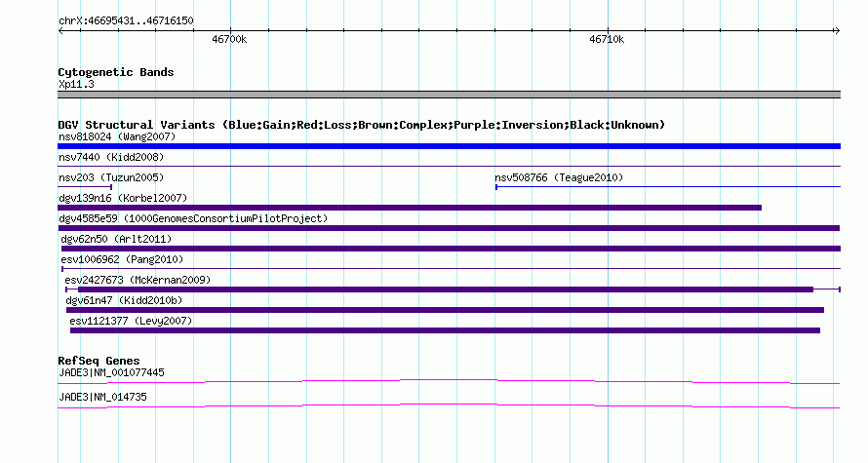The image size is (868, 463).
Task: Open nsv7440 (Kidd2008) variant label
Action: (111, 157)
